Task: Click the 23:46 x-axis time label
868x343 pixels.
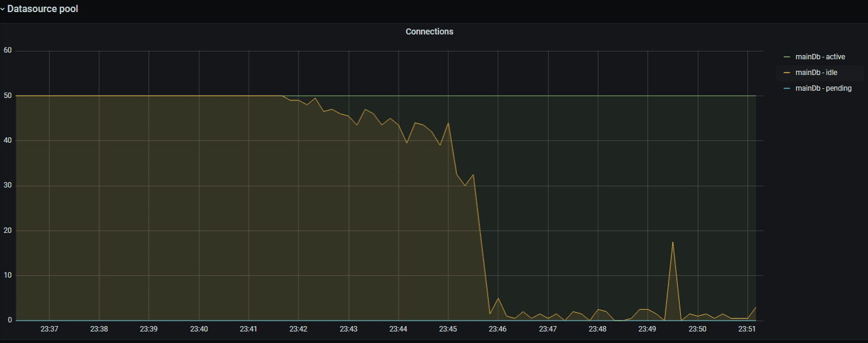Action: coord(498,329)
